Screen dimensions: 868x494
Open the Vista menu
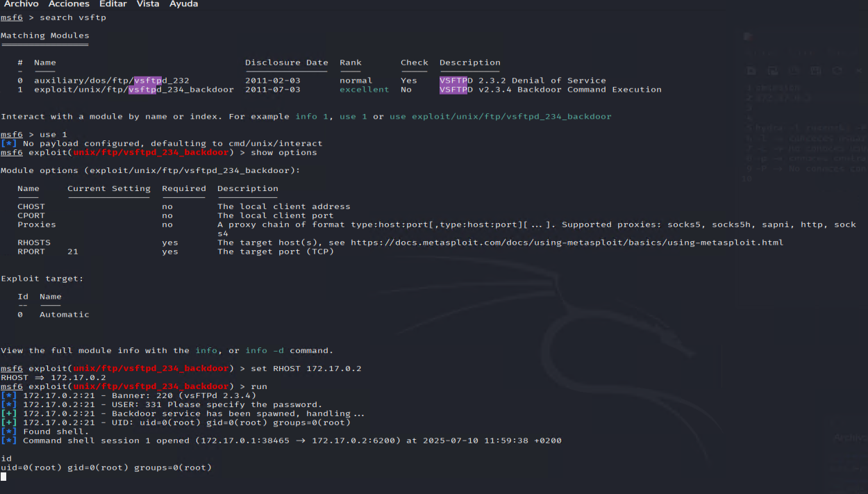coord(148,4)
